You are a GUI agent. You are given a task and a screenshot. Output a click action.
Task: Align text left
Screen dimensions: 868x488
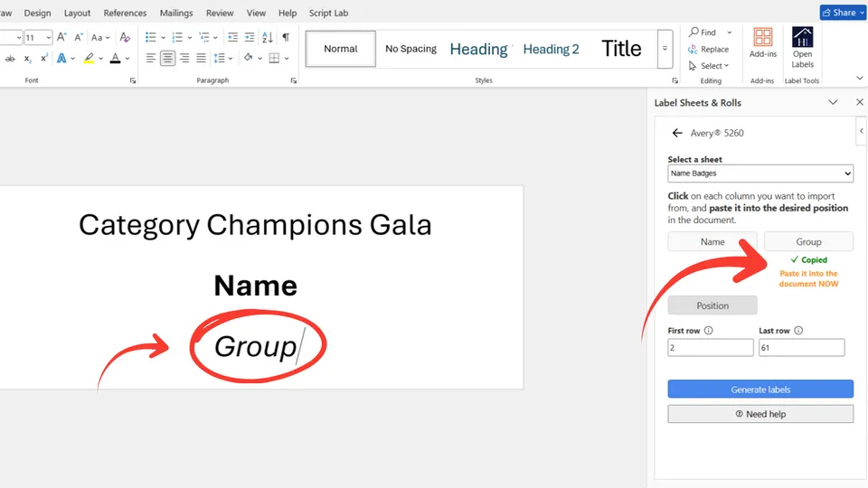coord(151,58)
